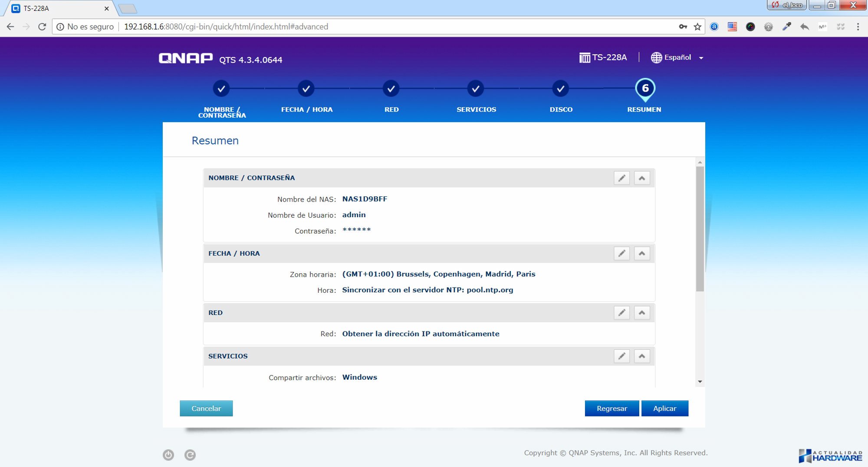Click the Aplicar button
This screenshot has width=868, height=467.
pyautogui.click(x=664, y=408)
